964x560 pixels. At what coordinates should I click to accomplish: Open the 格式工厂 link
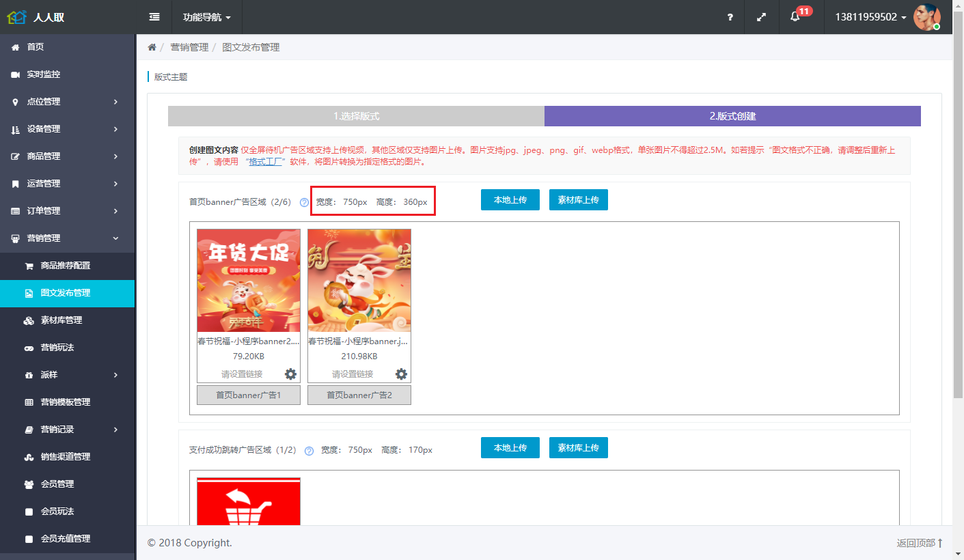266,162
